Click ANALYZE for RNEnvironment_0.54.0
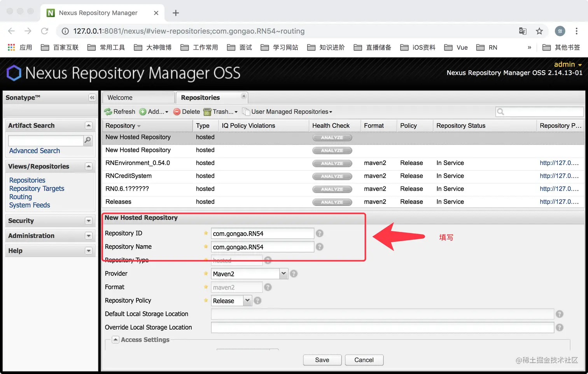This screenshot has width=588, height=374. [332, 163]
